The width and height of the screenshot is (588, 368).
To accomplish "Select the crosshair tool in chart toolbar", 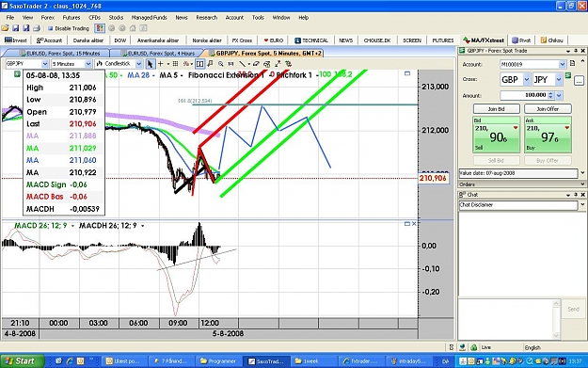I will click(161, 64).
